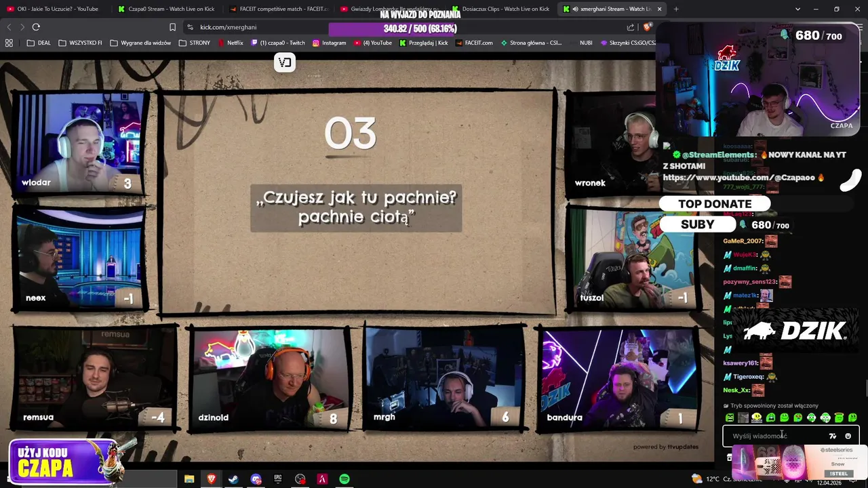Open the Strona główna - CSI bookmark

[x=531, y=43]
